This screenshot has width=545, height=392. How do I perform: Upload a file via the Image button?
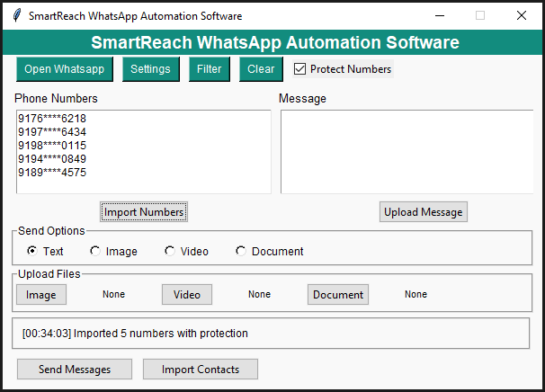41,295
